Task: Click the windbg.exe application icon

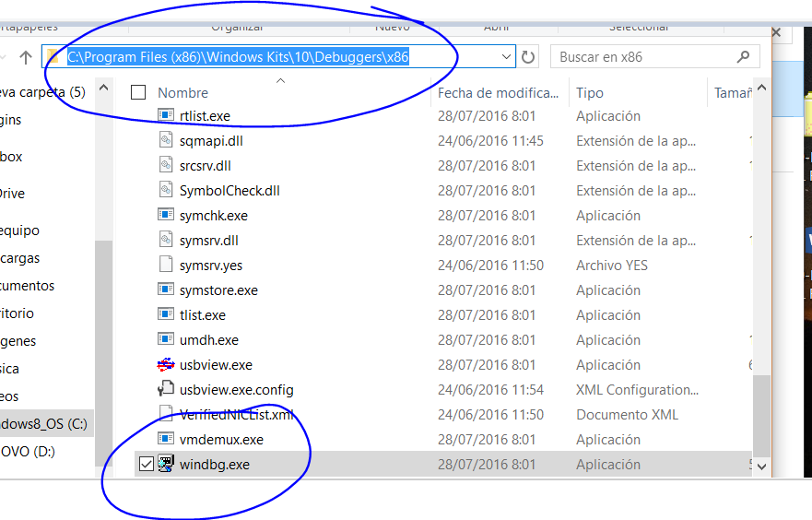Action: point(166,465)
